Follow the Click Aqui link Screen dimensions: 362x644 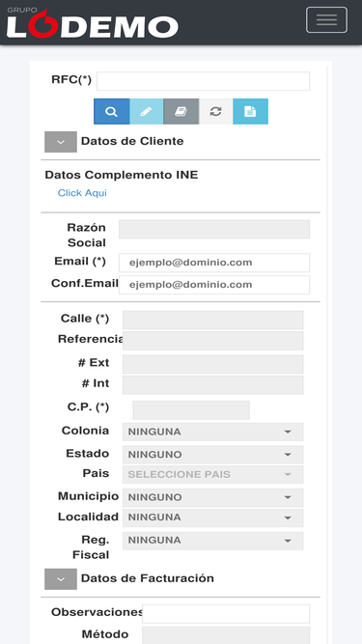(82, 193)
